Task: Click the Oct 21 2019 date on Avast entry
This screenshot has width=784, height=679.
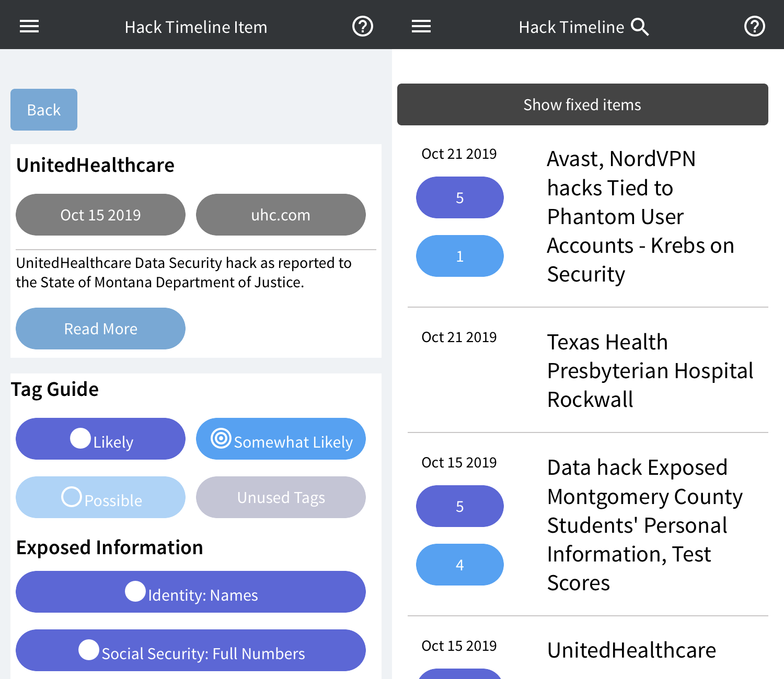Action: (459, 154)
